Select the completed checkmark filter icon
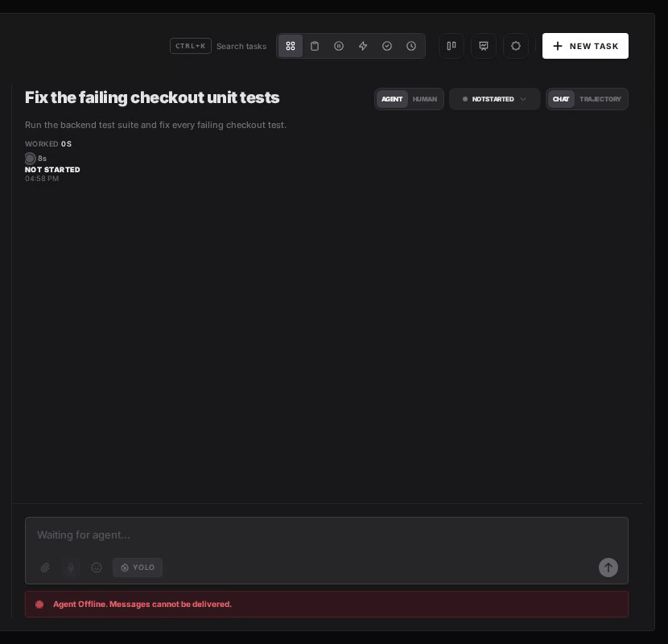Screen dimensions: 668x644 (x=387, y=46)
